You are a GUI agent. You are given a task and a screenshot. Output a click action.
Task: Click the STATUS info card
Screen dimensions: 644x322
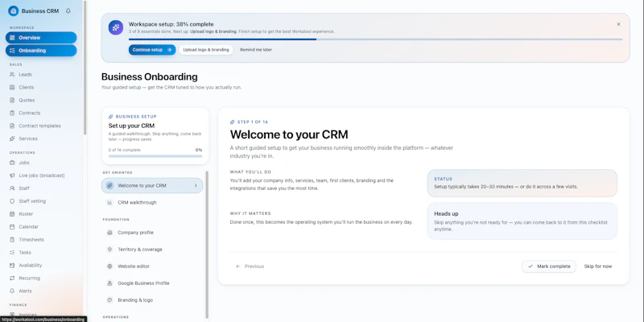pyautogui.click(x=522, y=184)
